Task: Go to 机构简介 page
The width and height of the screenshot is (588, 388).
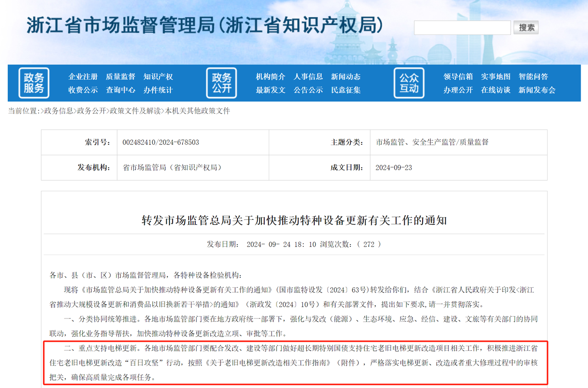Action: 271,77
